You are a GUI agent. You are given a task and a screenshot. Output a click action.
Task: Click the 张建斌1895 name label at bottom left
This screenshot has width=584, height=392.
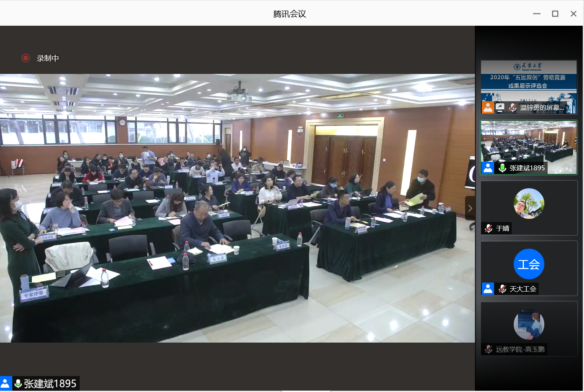coord(50,383)
